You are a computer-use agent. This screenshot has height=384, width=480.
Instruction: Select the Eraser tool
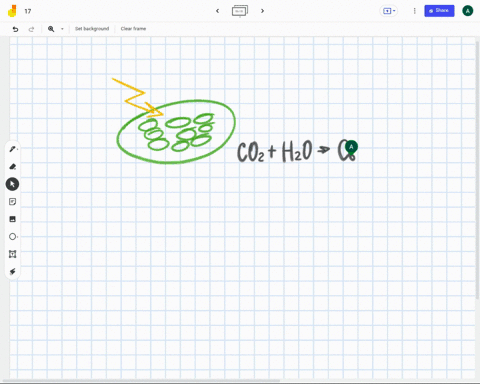(x=12, y=166)
